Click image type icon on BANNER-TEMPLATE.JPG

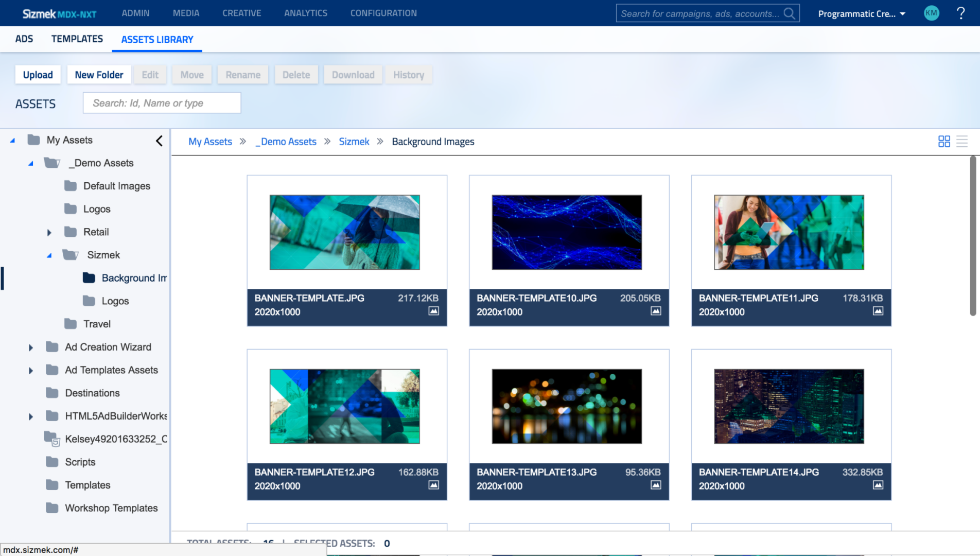point(433,311)
